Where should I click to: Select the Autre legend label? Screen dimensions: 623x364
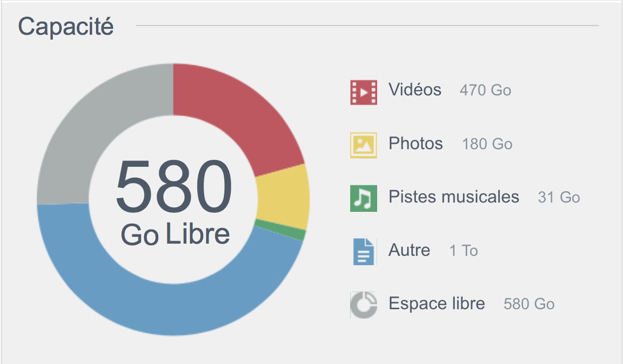tap(409, 250)
